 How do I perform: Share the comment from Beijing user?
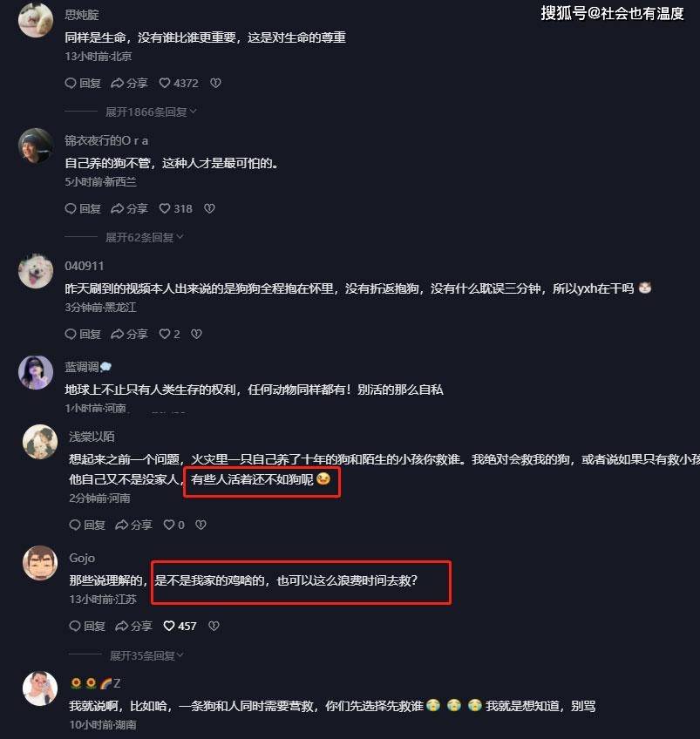pos(129,84)
